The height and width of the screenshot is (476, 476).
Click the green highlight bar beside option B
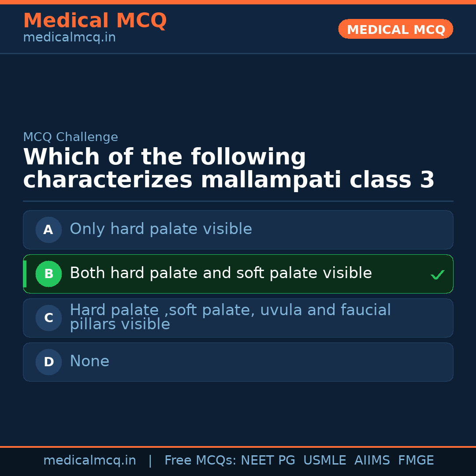tap(25, 274)
